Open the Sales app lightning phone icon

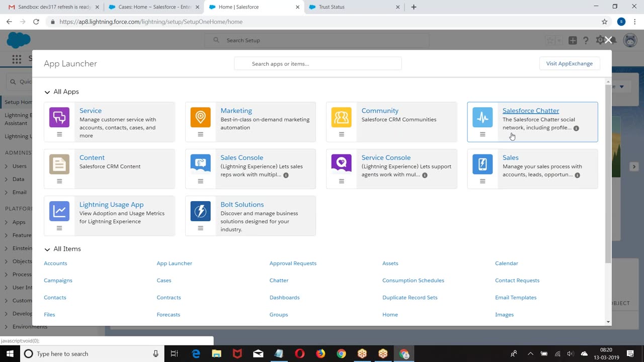click(482, 164)
